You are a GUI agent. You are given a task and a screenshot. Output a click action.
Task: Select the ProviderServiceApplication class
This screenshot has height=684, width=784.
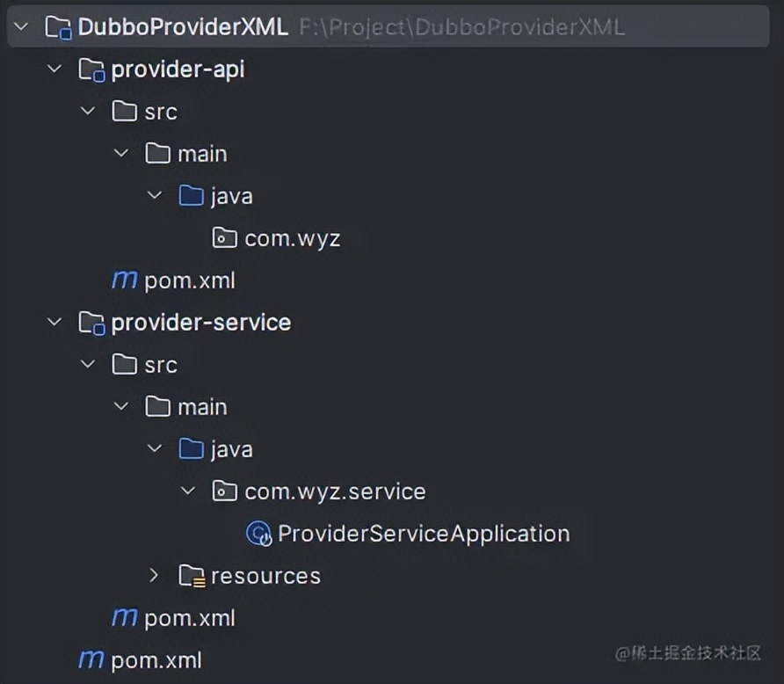tap(422, 533)
